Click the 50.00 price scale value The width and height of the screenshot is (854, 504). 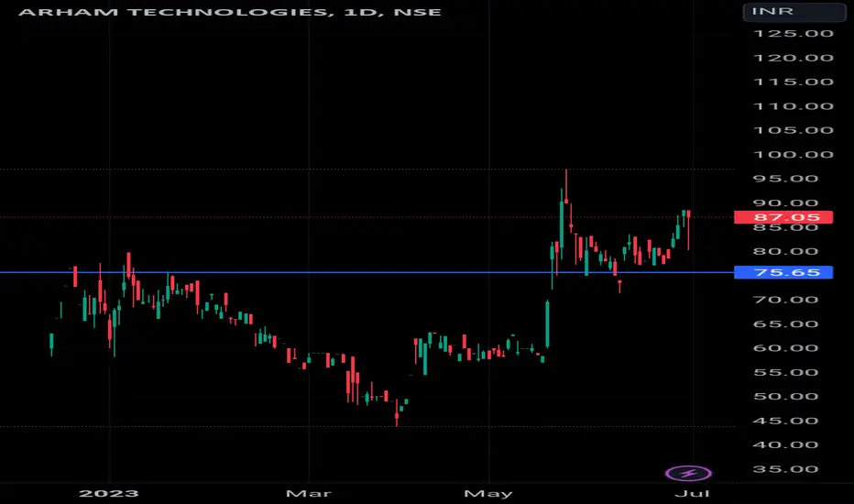785,396
